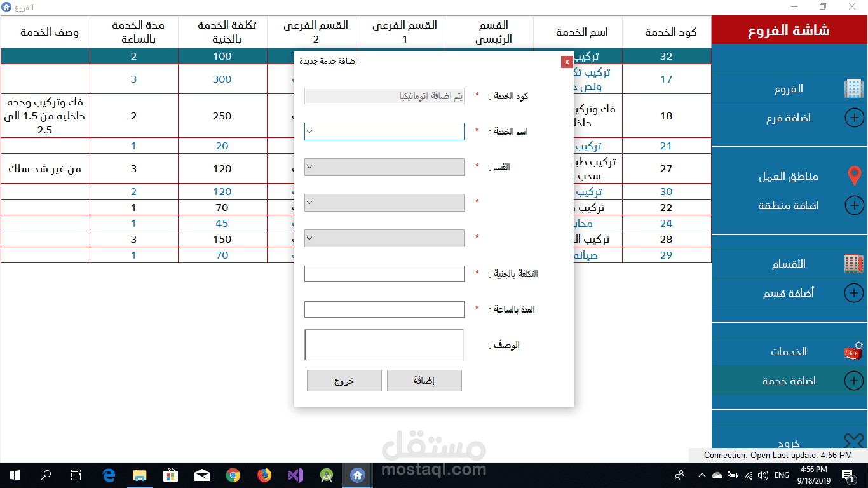This screenshot has width=868, height=488.
Task: Launch Microsoft Edge from the taskbar
Action: coord(109,475)
